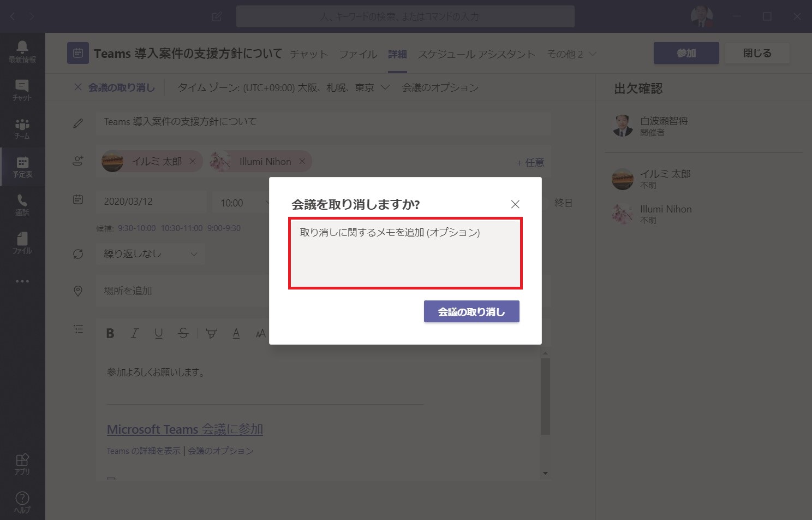The width and height of the screenshot is (812, 520).
Task: Click the profile avatar at top right
Action: pos(702,17)
